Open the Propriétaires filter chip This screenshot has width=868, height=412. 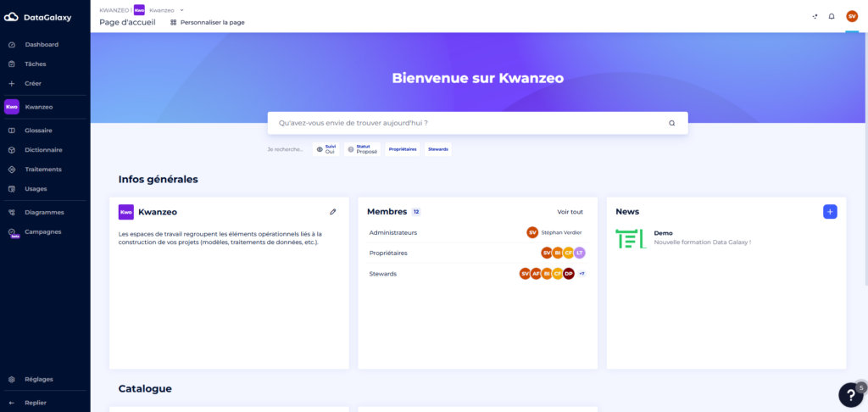[403, 149]
